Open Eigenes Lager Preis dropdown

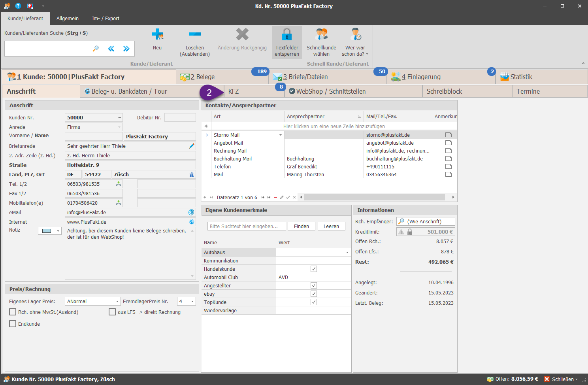(117, 301)
